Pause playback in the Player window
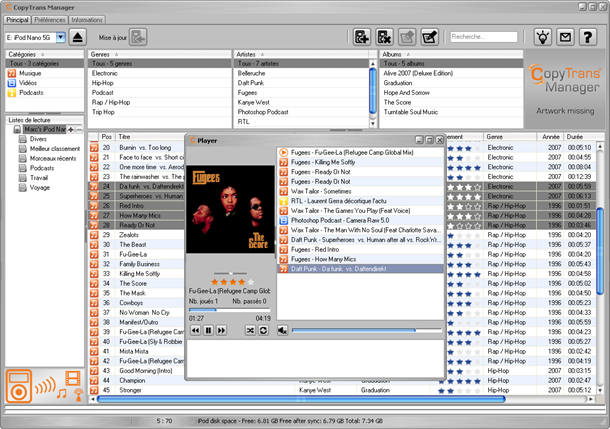 209,330
